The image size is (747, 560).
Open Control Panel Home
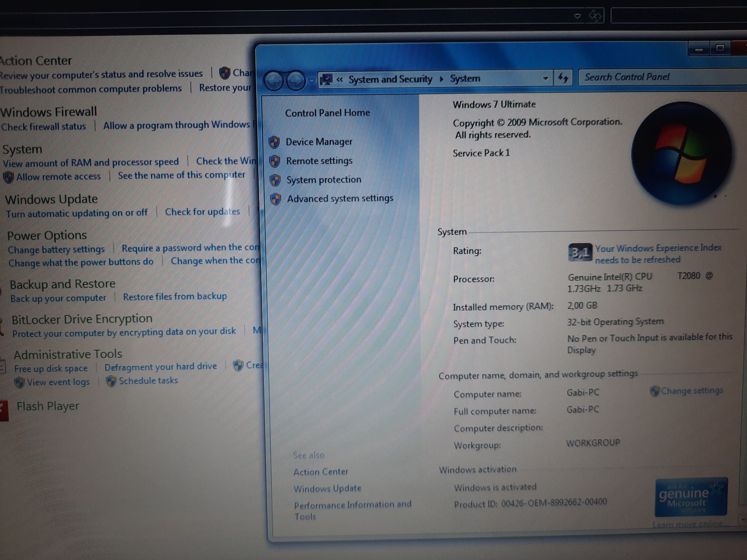click(328, 113)
